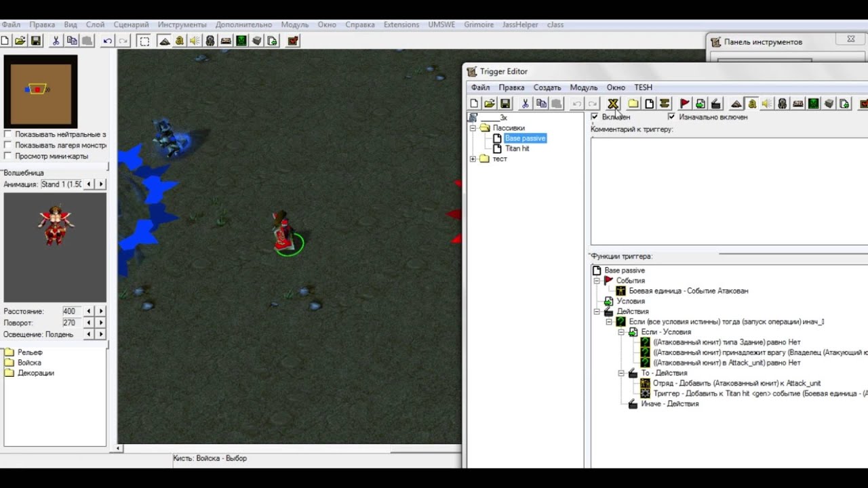Toggle 'Изначально включен' checkbox
The image size is (868, 488).
click(671, 117)
